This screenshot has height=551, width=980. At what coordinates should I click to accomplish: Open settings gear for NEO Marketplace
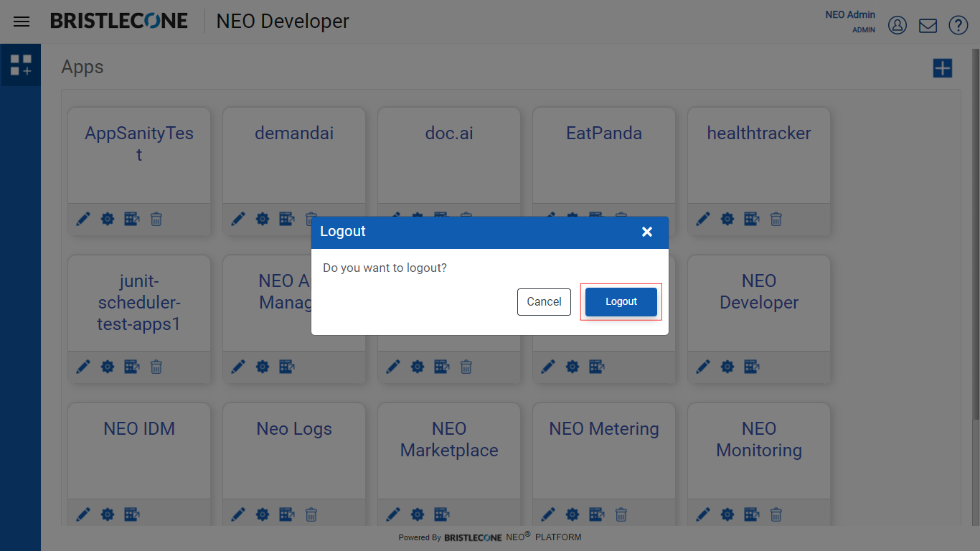[x=418, y=514]
